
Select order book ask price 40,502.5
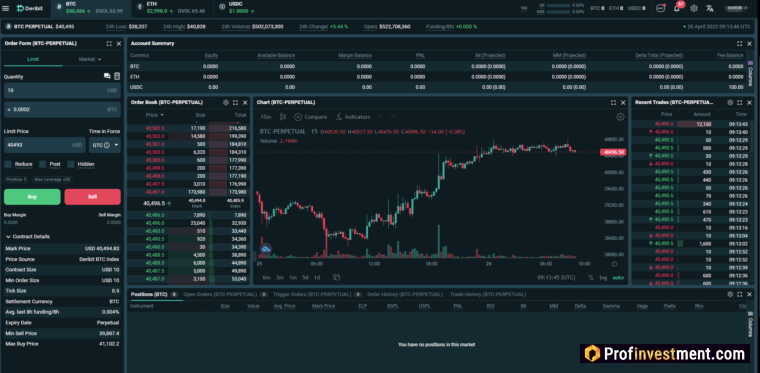pos(155,128)
